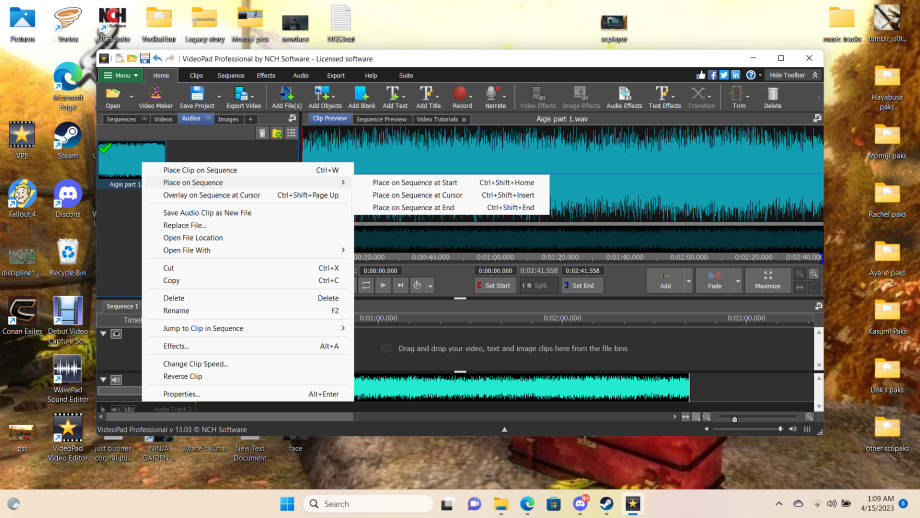Switch bin to list view icon
Image resolution: width=920 pixels, height=518 pixels.
(291, 133)
